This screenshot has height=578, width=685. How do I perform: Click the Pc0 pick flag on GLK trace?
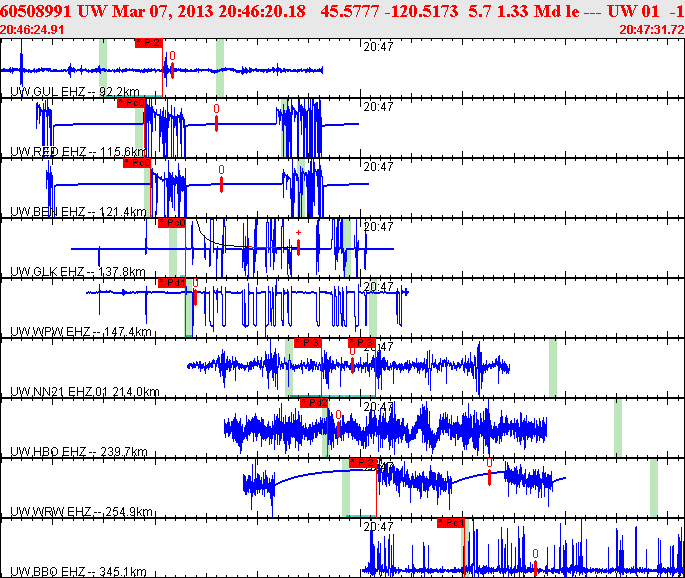pos(172,223)
